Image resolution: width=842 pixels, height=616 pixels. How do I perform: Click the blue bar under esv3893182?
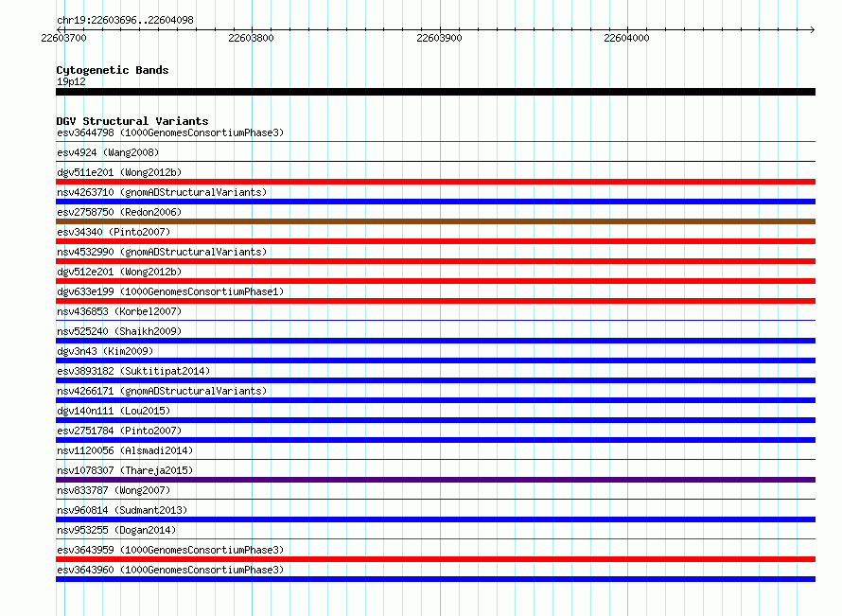click(x=435, y=380)
